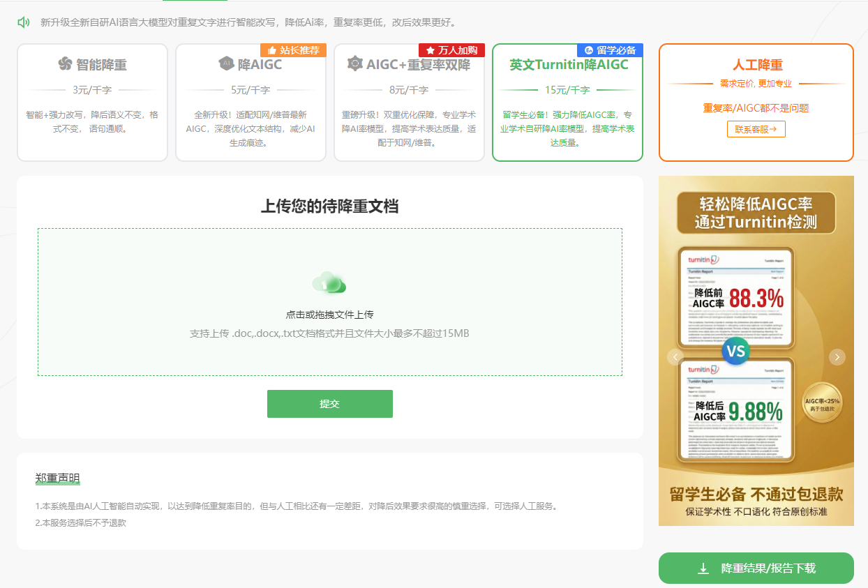Image resolution: width=868 pixels, height=588 pixels.
Task: Click the 降AIGC hexagon AI icon
Action: point(225,64)
